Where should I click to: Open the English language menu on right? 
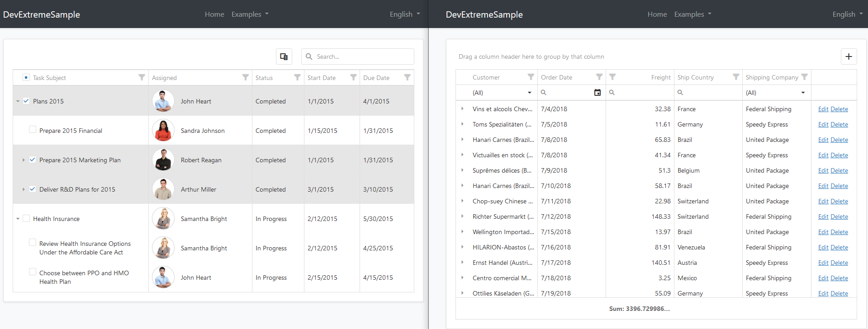(847, 14)
